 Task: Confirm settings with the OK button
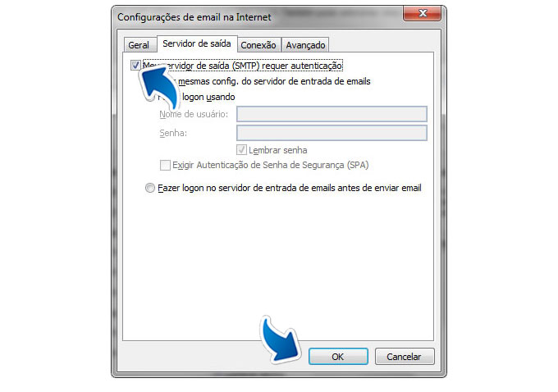click(x=338, y=357)
